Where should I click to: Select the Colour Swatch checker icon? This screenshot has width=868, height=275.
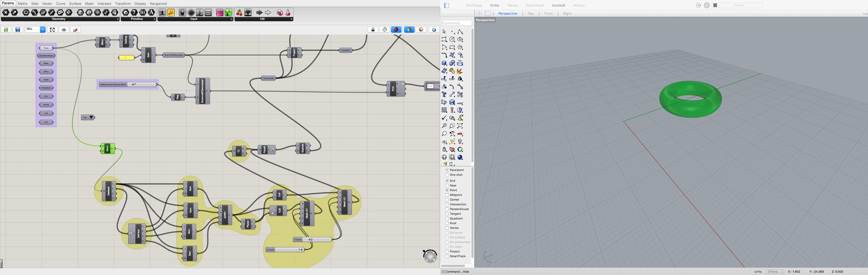[228, 13]
